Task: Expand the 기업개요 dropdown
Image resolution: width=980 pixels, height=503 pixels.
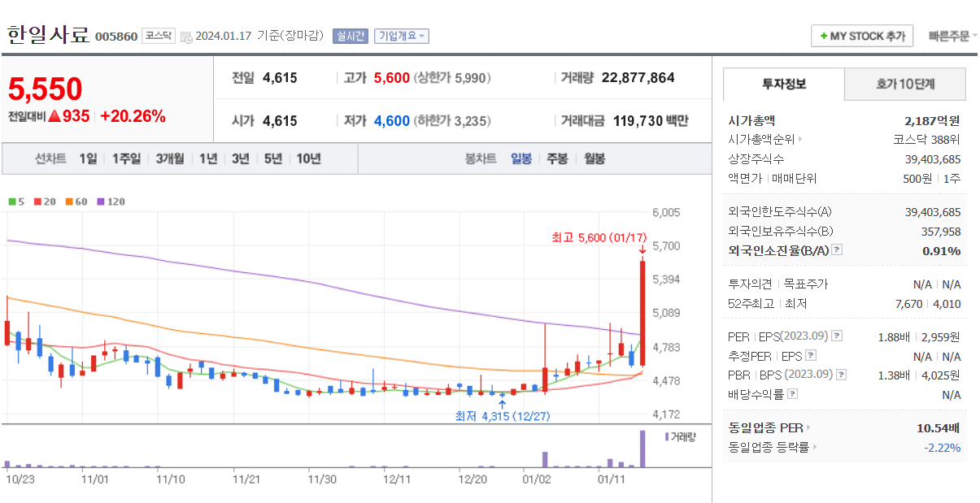Action: coord(403,36)
